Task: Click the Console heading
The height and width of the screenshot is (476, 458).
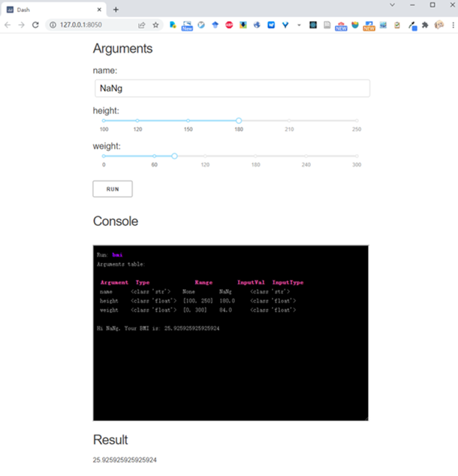Action: point(116,221)
